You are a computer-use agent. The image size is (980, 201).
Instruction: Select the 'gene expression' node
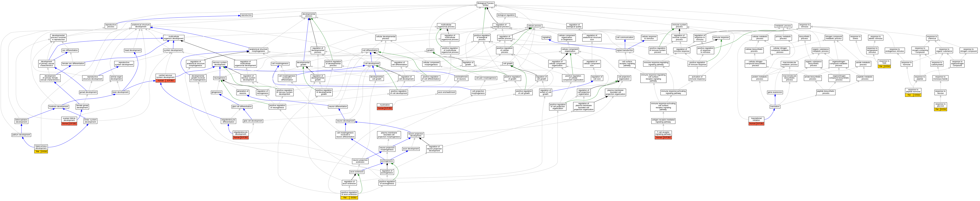tap(775, 92)
